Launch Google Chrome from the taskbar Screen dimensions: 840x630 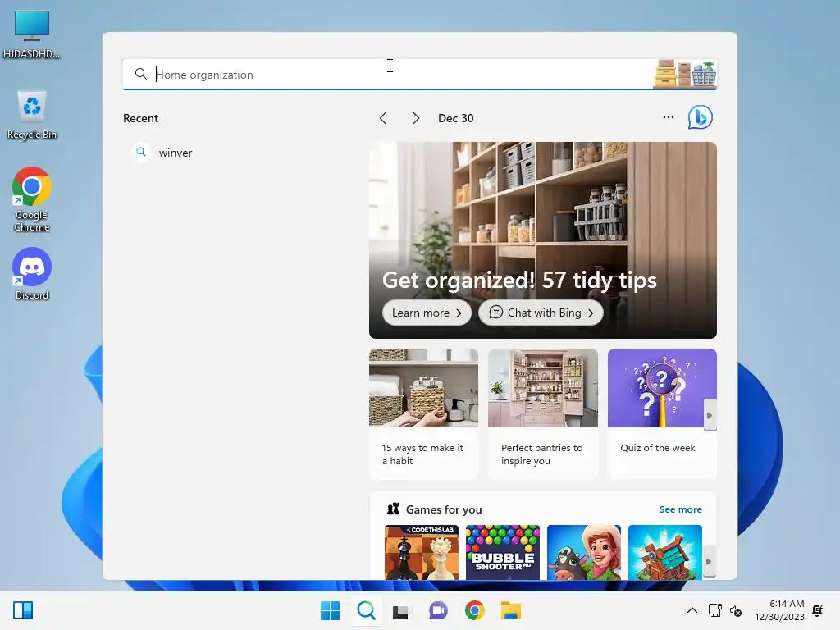click(475, 610)
